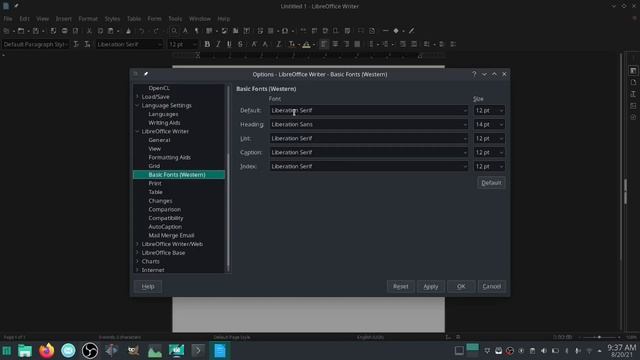Click the Cut scissors icon in Writer toolbar
Screen dimensions: 640x360
[89, 31]
